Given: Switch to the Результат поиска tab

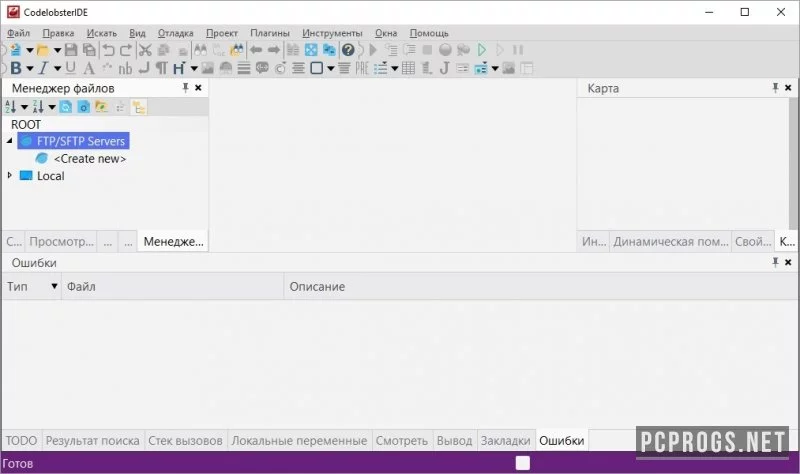Looking at the screenshot, I should [92, 440].
